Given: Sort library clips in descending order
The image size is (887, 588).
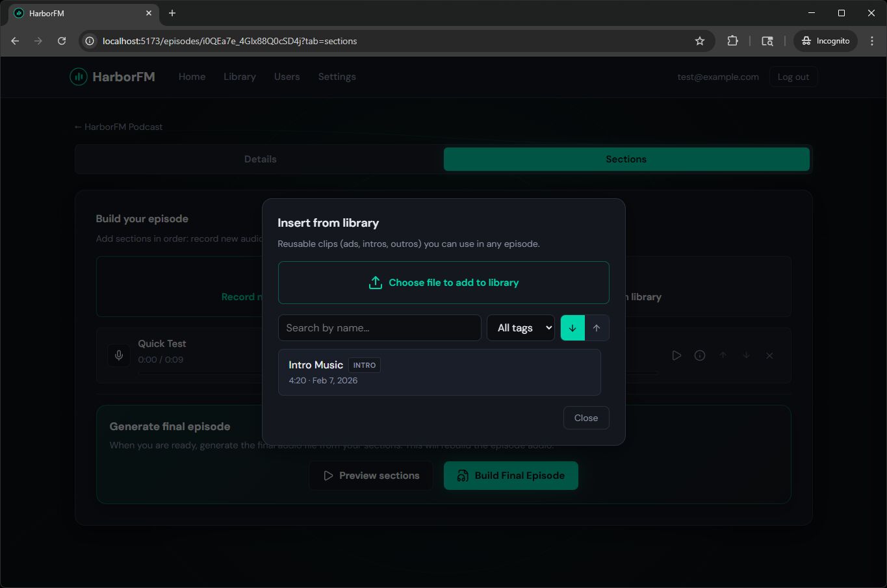Looking at the screenshot, I should coord(572,328).
